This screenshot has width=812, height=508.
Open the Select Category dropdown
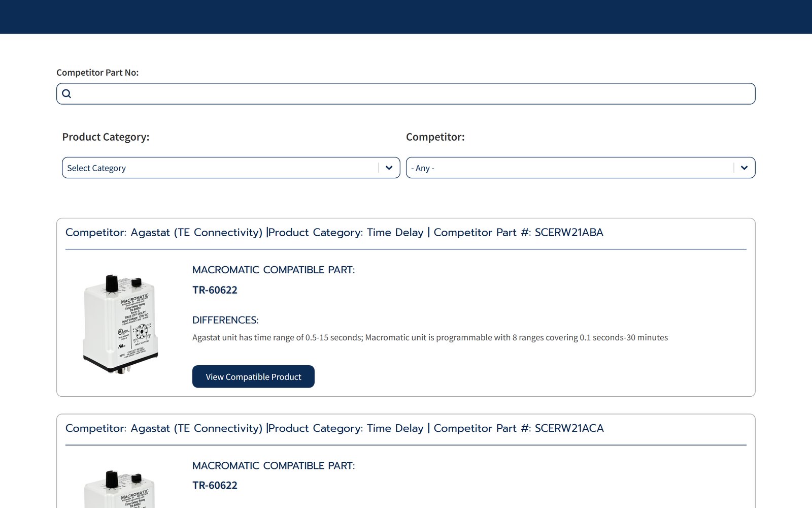coord(231,168)
